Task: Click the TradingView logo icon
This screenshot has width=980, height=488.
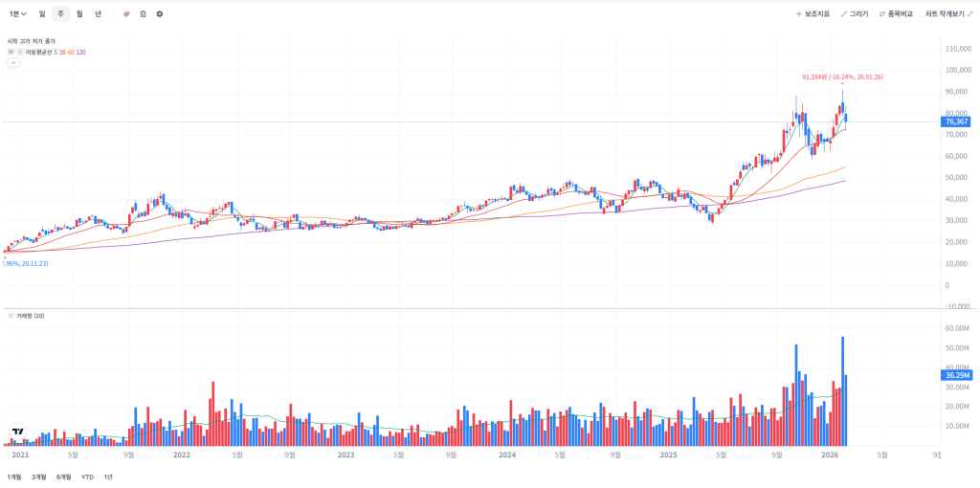Action: coord(16,431)
